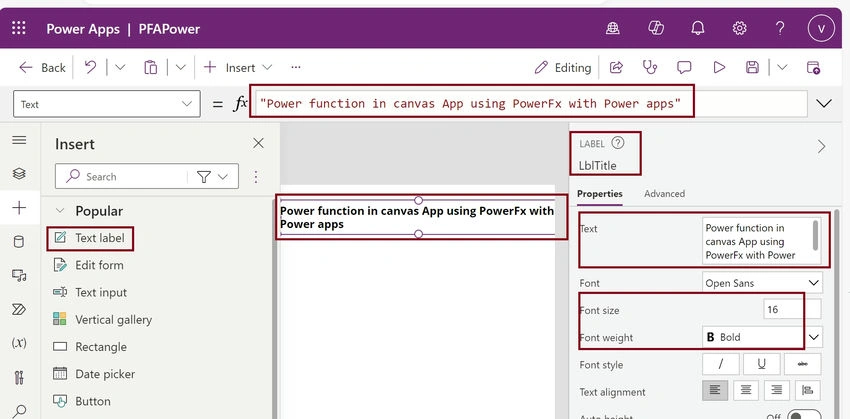Open the Insert pane vertical ellipsis

(256, 177)
